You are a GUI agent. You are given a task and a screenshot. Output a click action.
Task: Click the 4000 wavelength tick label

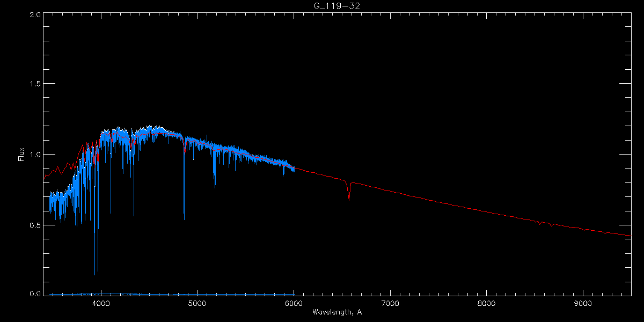(101, 303)
